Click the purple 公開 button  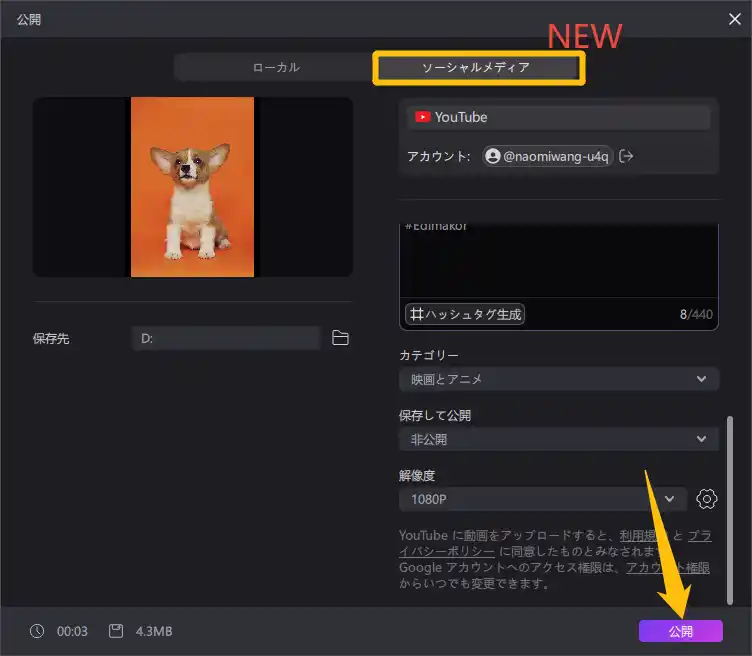click(x=681, y=631)
